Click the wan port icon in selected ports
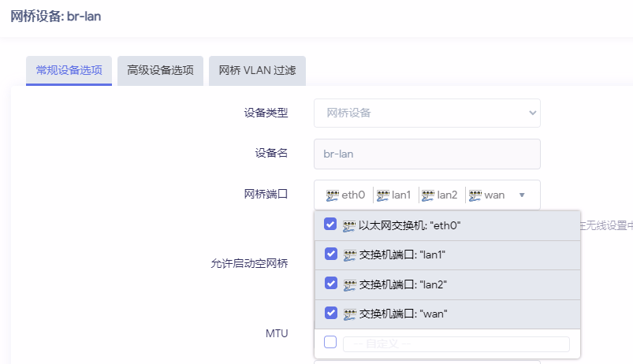The width and height of the screenshot is (633, 364). [x=475, y=195]
